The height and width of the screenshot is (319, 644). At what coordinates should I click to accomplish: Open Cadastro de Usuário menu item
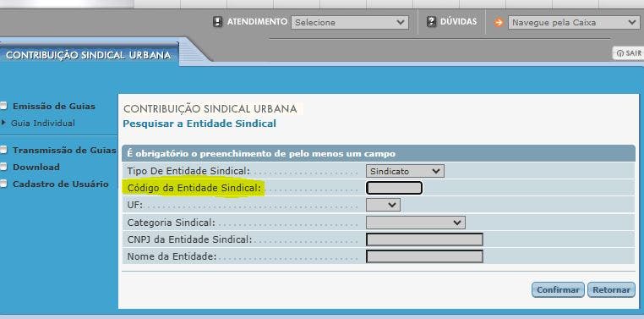click(60, 184)
